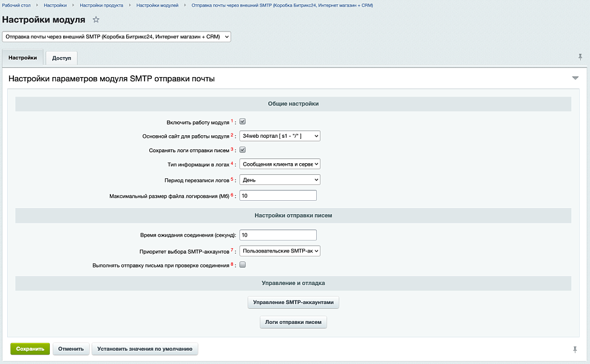Switch to the 'Доступ' tab
The height and width of the screenshot is (364, 590).
(61, 58)
